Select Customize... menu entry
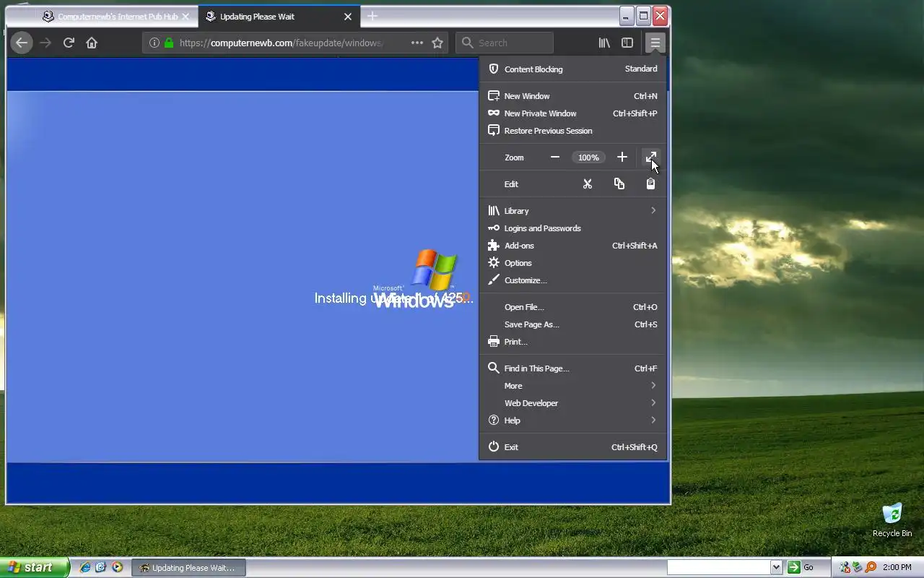This screenshot has height=578, width=924. (x=573, y=280)
